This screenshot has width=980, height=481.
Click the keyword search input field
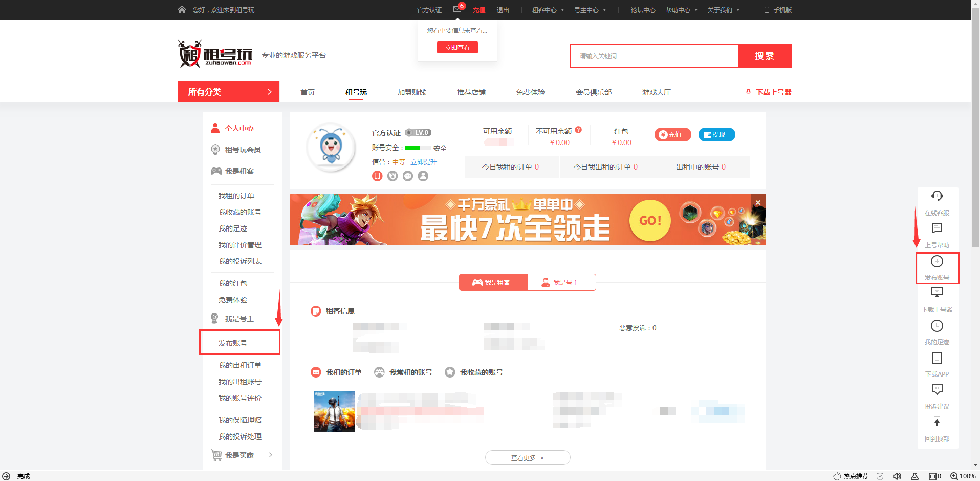pos(655,56)
